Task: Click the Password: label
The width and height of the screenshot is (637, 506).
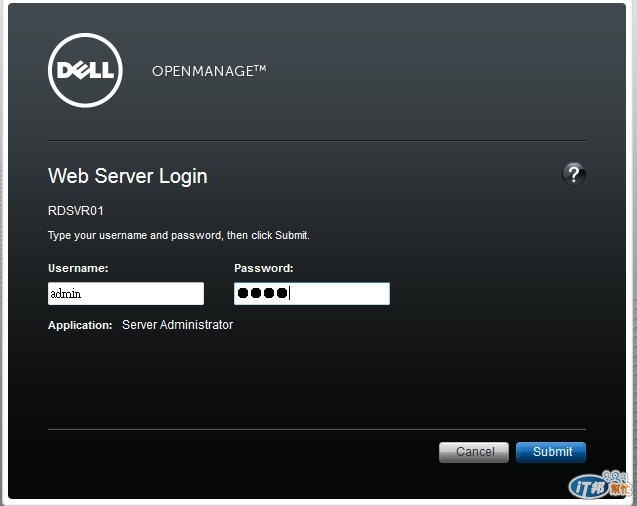Action: click(x=264, y=268)
